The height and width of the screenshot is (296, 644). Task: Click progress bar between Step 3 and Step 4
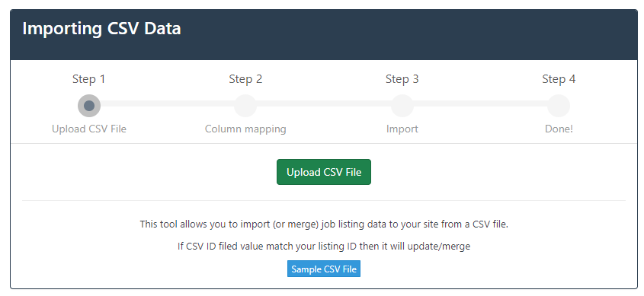click(480, 103)
